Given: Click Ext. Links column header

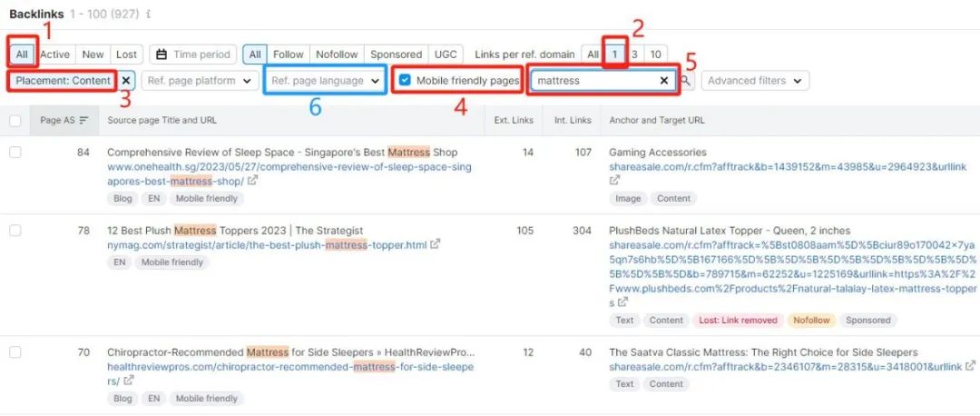Looking at the screenshot, I should click(514, 120).
